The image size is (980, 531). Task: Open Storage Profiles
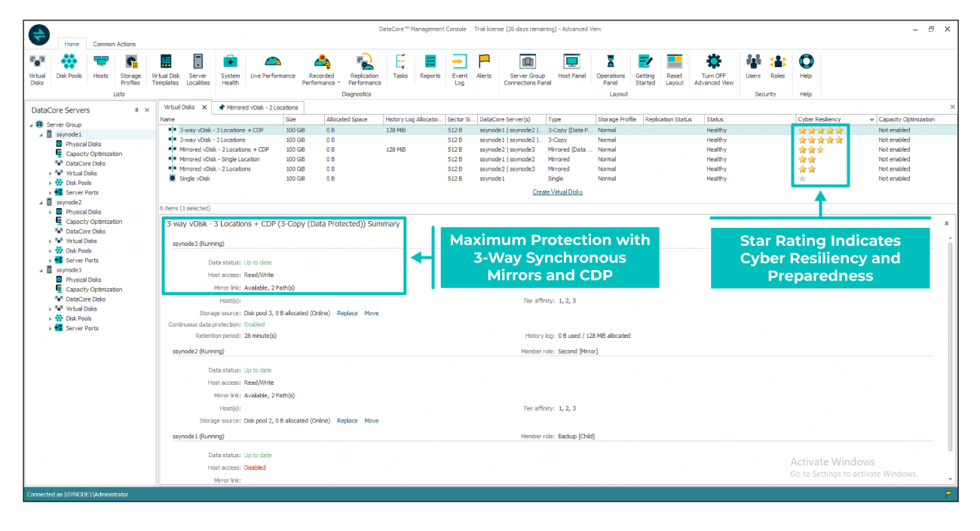pos(130,69)
